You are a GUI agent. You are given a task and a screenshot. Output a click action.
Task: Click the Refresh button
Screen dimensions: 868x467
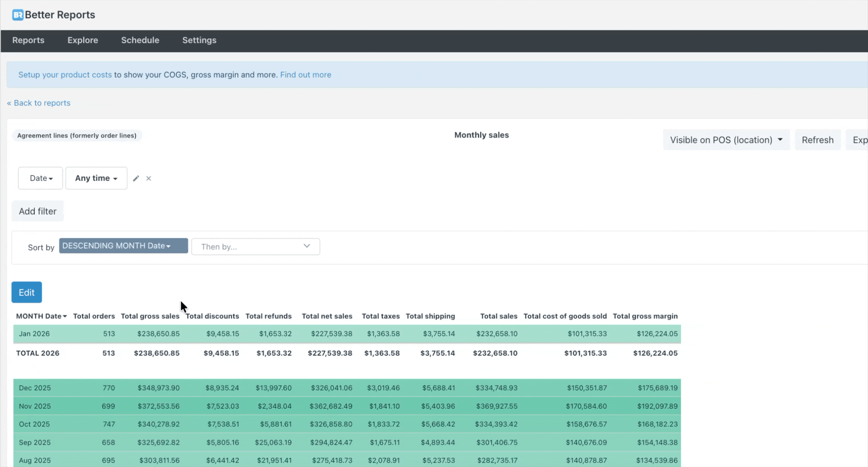[817, 140]
